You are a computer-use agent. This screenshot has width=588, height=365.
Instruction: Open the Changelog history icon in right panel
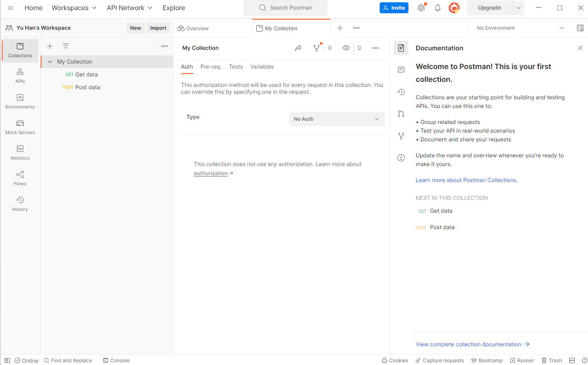pos(401,92)
